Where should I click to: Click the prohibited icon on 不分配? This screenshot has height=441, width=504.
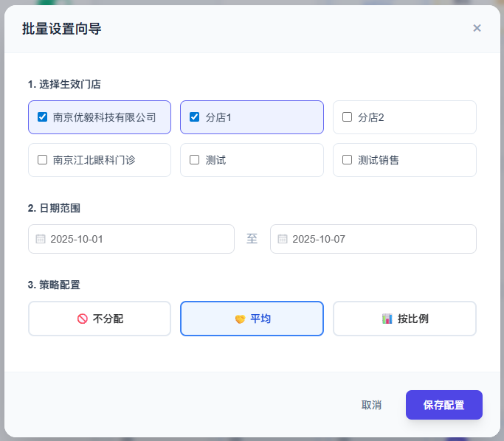click(x=83, y=319)
